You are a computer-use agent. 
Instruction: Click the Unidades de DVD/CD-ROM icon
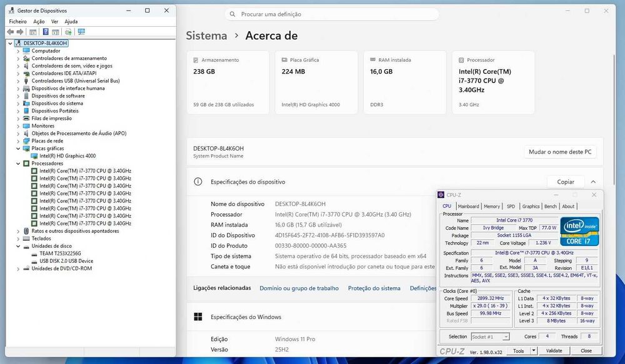pos(26,268)
